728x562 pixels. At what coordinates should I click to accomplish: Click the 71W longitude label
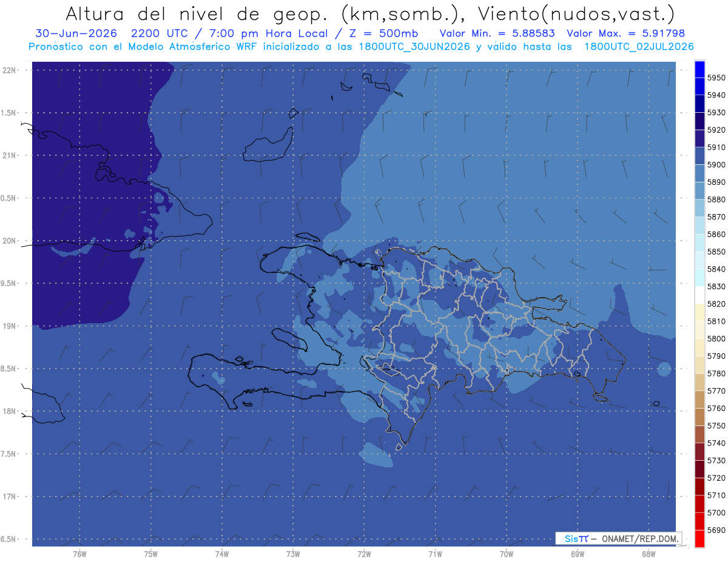pos(435,554)
